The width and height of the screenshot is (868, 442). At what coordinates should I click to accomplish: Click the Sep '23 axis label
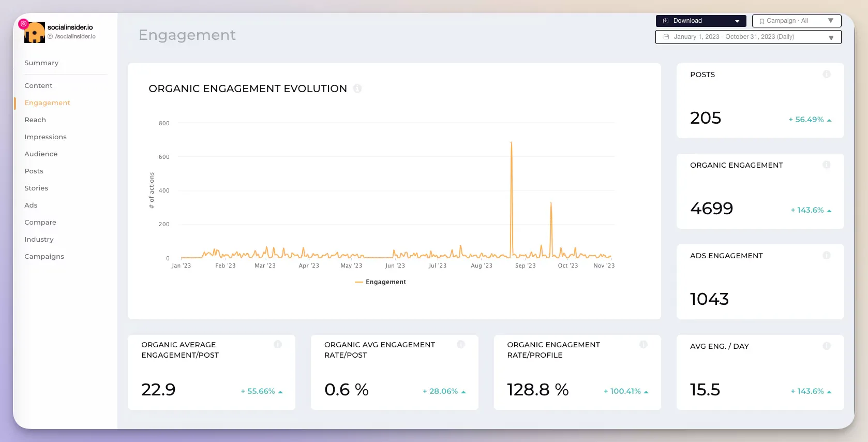tap(526, 266)
